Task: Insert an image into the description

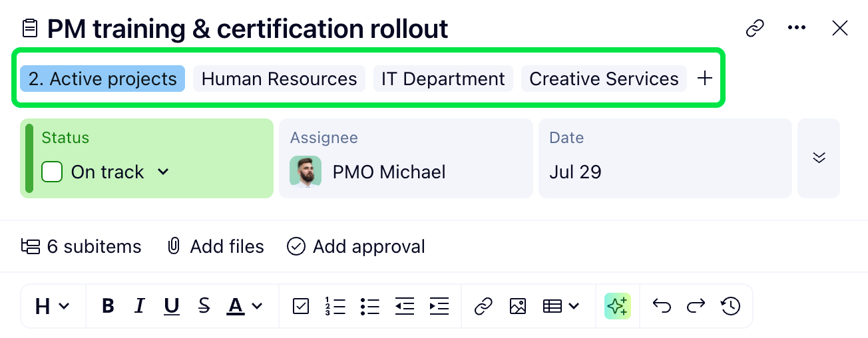Action: tap(518, 306)
